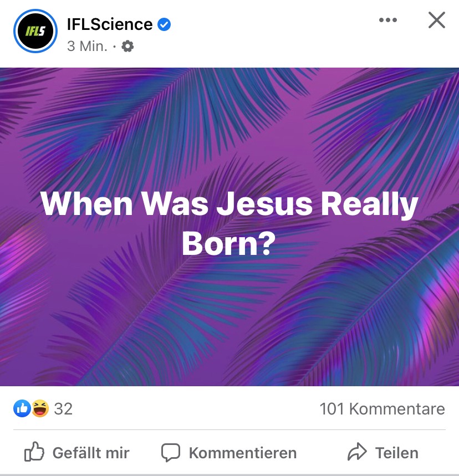Open the three-dot post options menu
Image resolution: width=459 pixels, height=476 pixels.
(x=387, y=21)
